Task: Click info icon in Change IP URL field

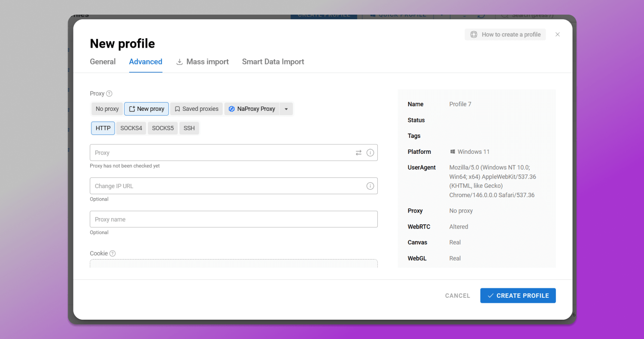Action: 370,186
